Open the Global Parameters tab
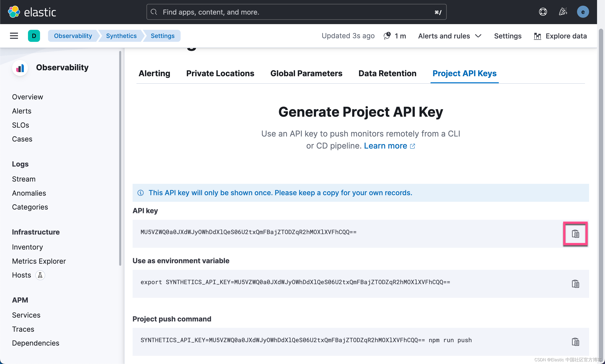 (x=306, y=73)
